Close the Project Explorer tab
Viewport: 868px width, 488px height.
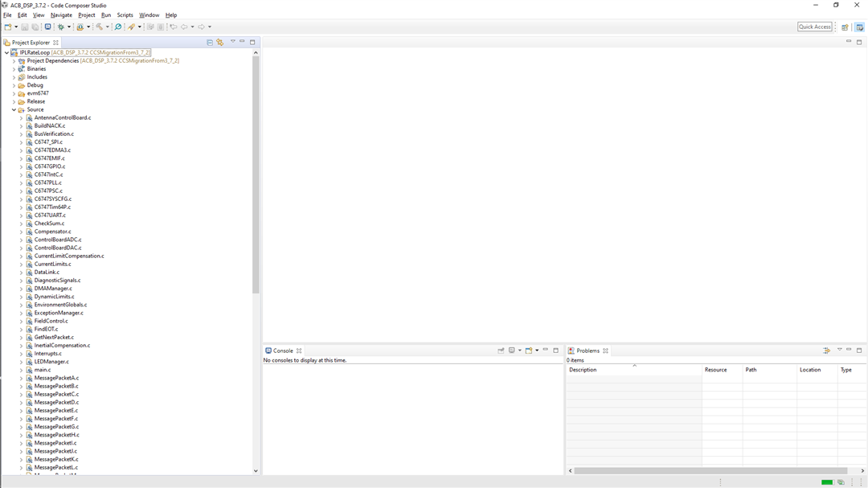(55, 42)
